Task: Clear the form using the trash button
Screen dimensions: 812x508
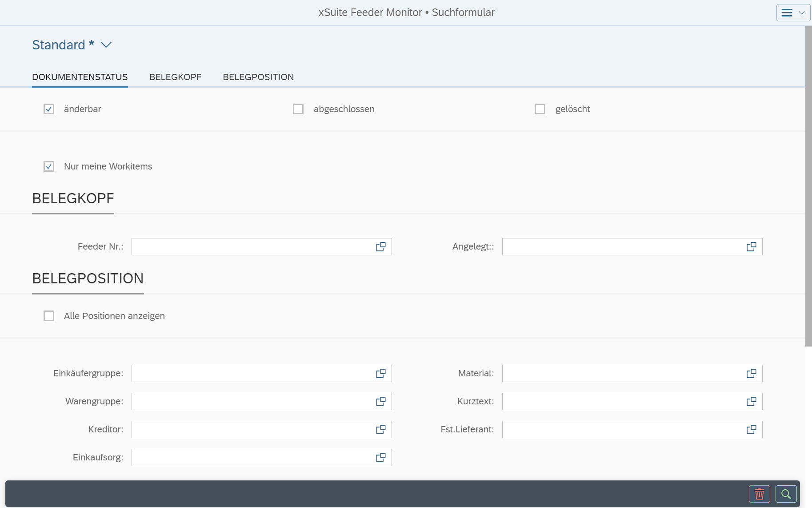Action: (x=760, y=494)
